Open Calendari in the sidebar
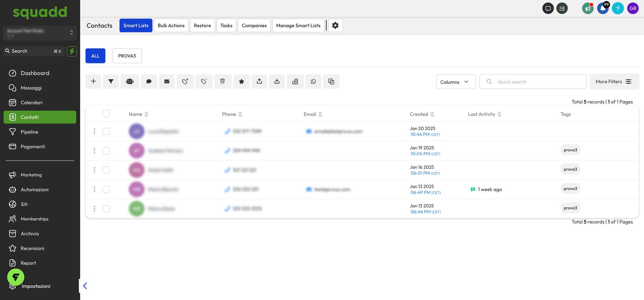This screenshot has height=300, width=644. tap(40, 102)
